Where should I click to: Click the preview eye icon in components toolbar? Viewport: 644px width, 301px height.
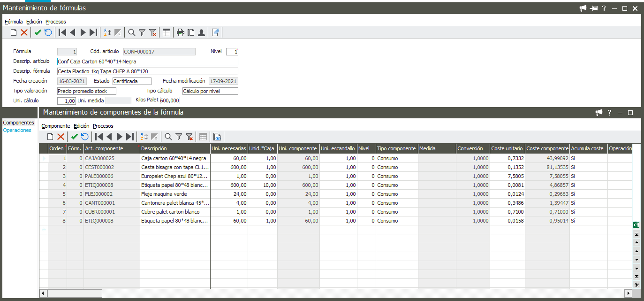point(217,137)
